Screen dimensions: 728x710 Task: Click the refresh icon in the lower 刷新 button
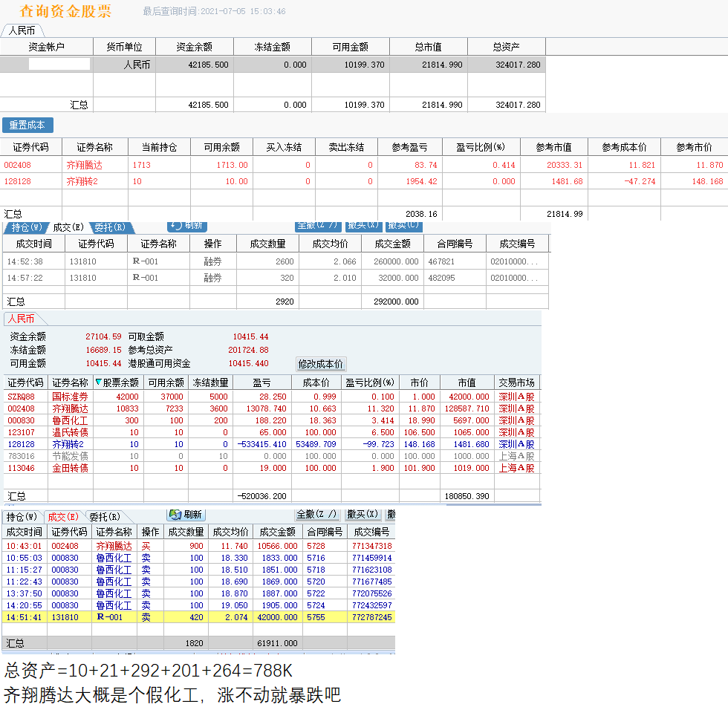(x=175, y=515)
